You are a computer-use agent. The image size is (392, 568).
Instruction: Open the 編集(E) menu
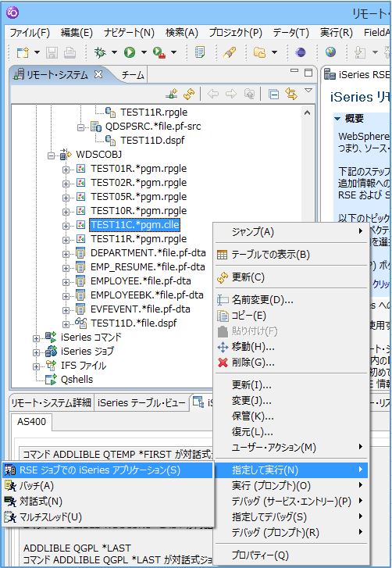tap(77, 33)
